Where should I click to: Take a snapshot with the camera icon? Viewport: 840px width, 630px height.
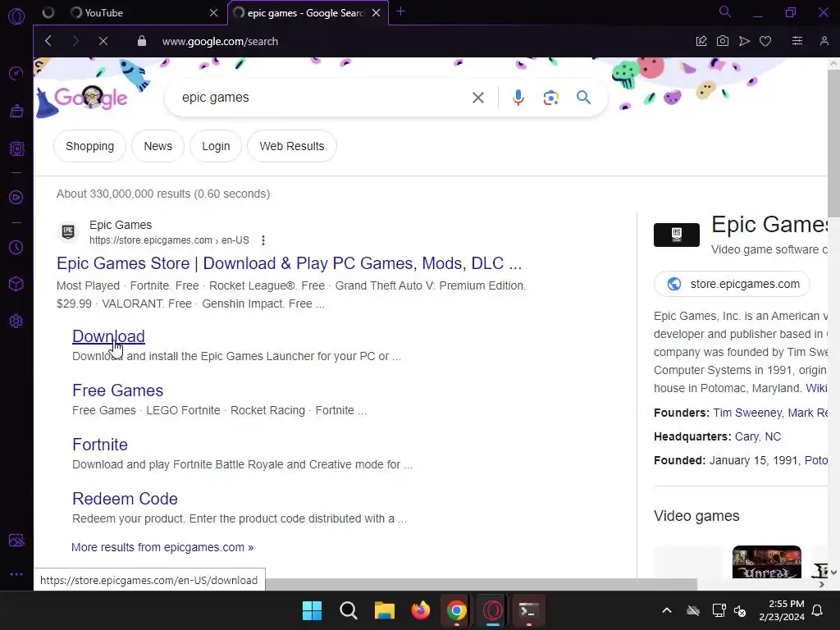tap(723, 41)
